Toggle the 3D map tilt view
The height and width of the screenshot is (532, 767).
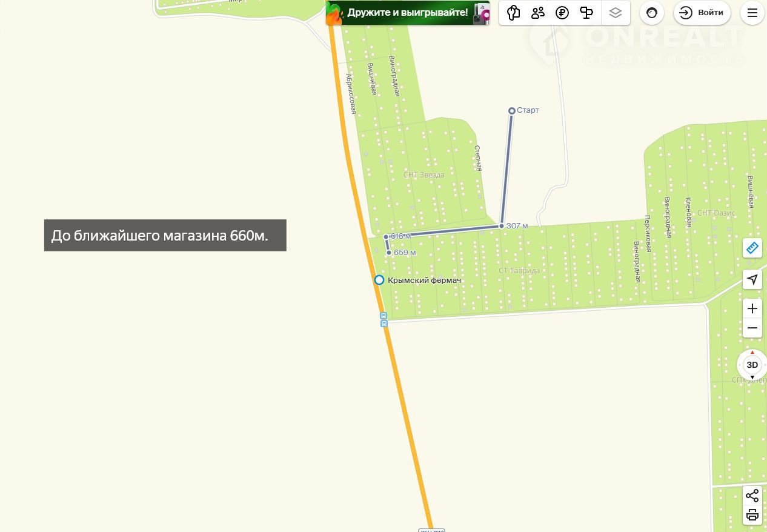pos(752,365)
